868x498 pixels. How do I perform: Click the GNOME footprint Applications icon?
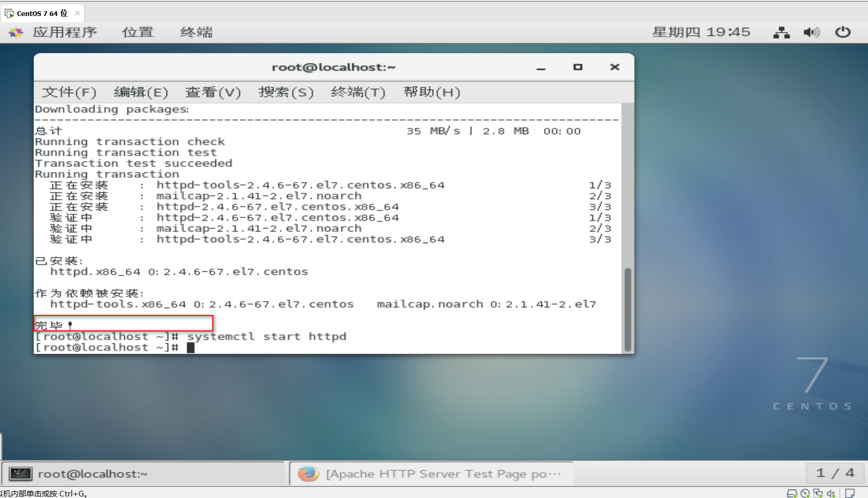pos(15,32)
